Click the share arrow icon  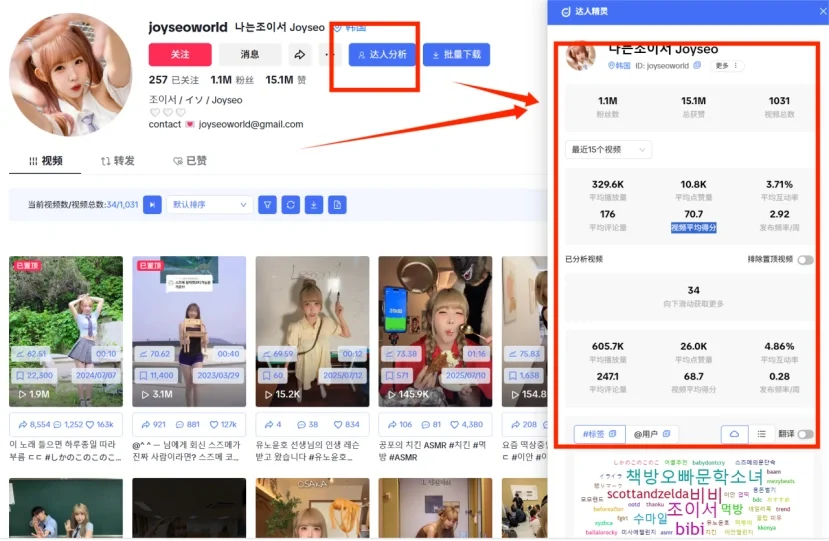(x=300, y=54)
